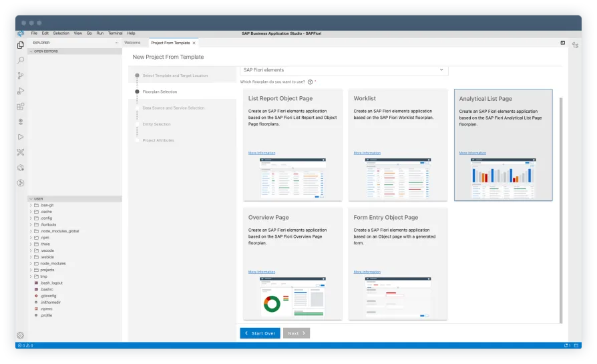Click the errors and warnings status indicator

click(x=25, y=346)
